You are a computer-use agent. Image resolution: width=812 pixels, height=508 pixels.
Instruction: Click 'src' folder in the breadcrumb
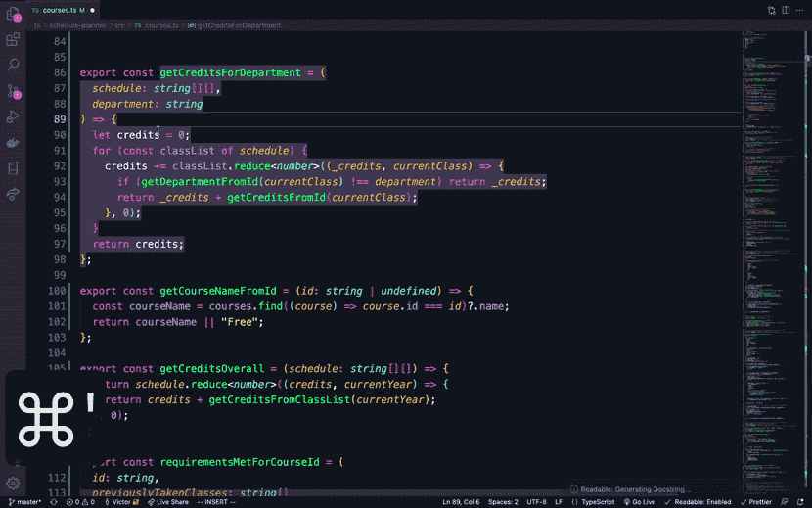coord(119,24)
